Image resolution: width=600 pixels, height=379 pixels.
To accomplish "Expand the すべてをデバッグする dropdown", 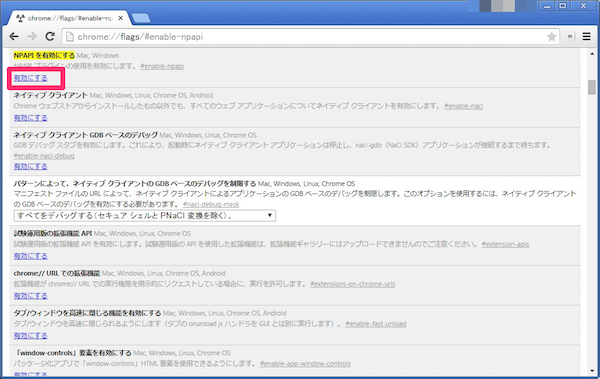I will (x=145, y=216).
